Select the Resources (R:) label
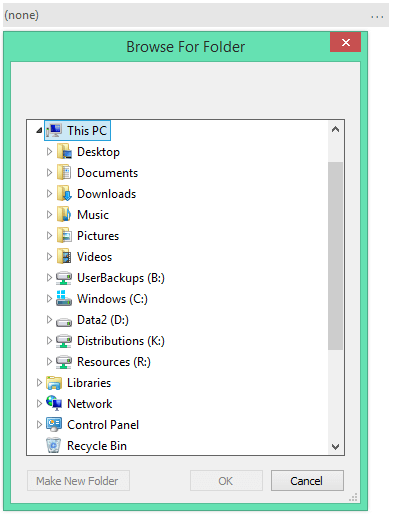Viewport: 393px width, 514px height. 114,362
